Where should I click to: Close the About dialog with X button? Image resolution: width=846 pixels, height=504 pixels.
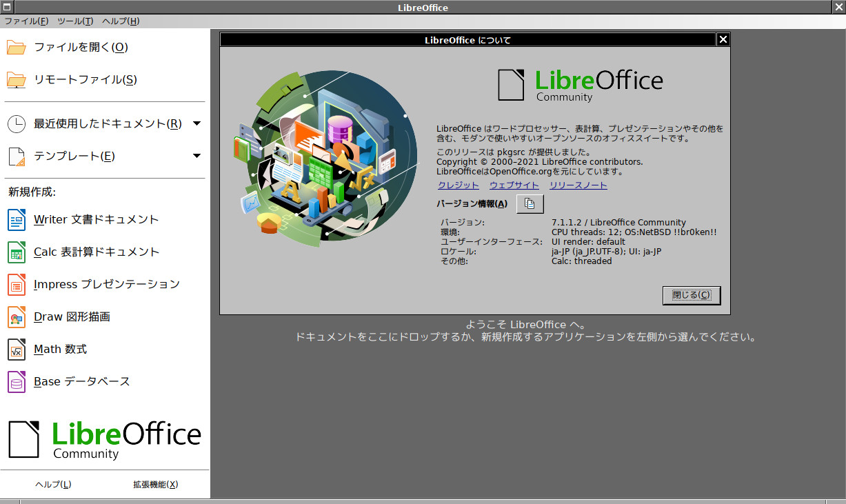point(723,39)
